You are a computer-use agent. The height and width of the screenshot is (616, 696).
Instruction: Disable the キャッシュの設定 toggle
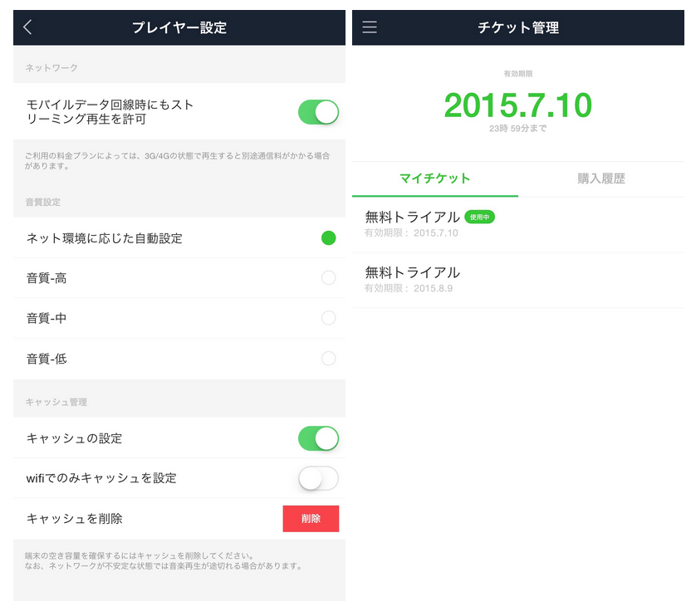(318, 438)
